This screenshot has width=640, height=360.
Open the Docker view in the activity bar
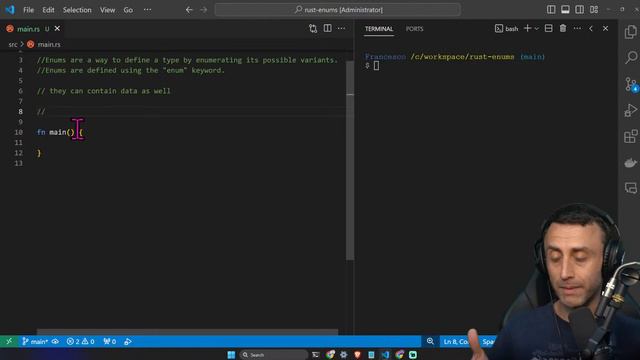pos(631,162)
